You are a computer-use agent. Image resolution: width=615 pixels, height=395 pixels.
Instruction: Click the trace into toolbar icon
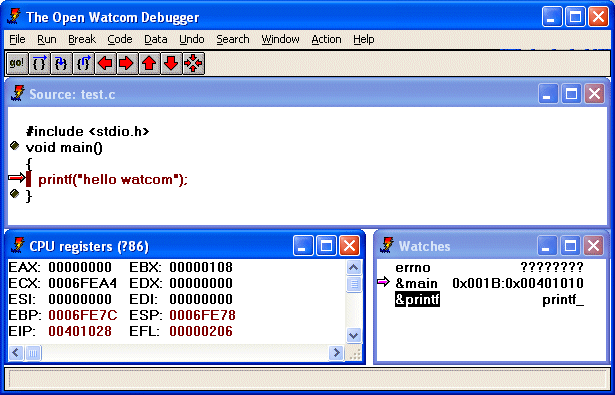pos(61,63)
